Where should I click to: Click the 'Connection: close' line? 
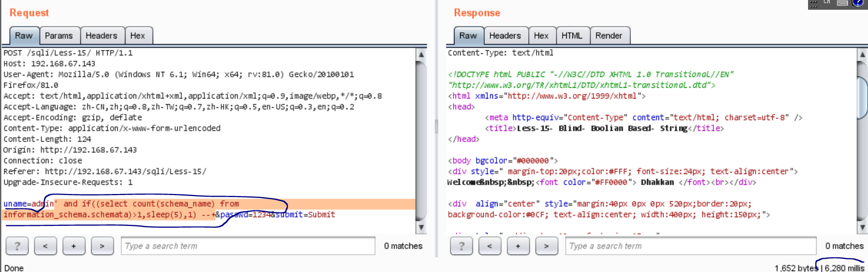click(x=43, y=161)
